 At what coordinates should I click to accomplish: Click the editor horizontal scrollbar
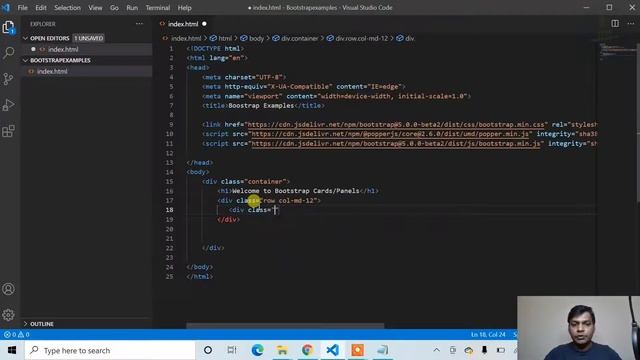pyautogui.click(x=285, y=325)
